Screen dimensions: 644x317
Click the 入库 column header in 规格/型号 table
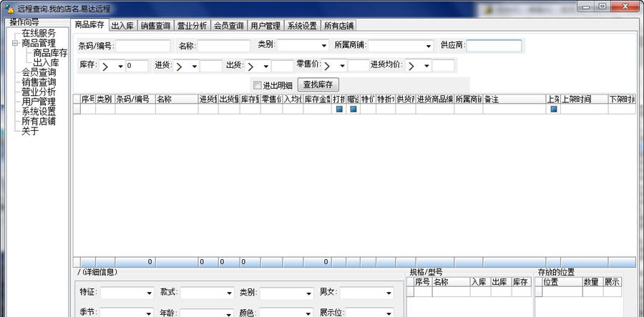coord(480,282)
